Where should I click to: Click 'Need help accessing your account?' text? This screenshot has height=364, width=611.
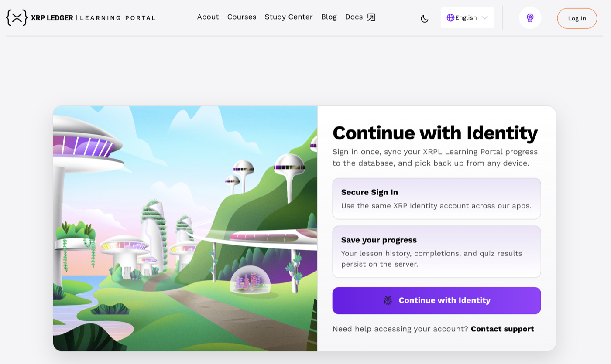400,329
